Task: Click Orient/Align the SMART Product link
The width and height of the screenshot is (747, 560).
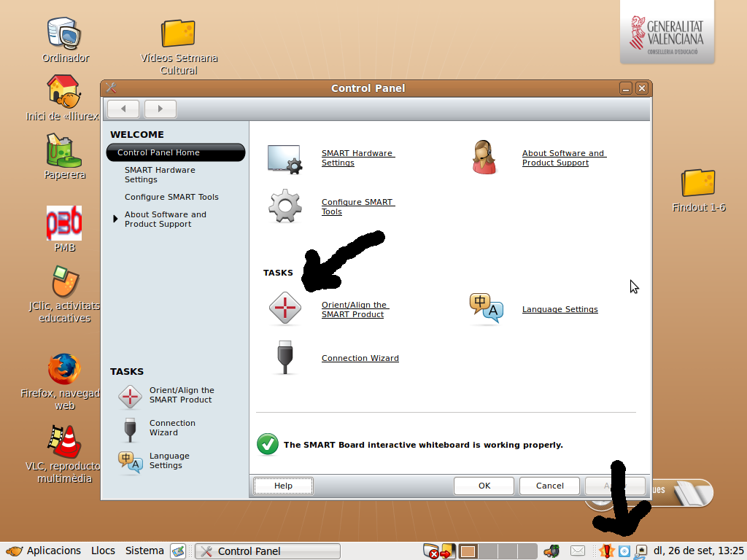Action: tap(355, 309)
